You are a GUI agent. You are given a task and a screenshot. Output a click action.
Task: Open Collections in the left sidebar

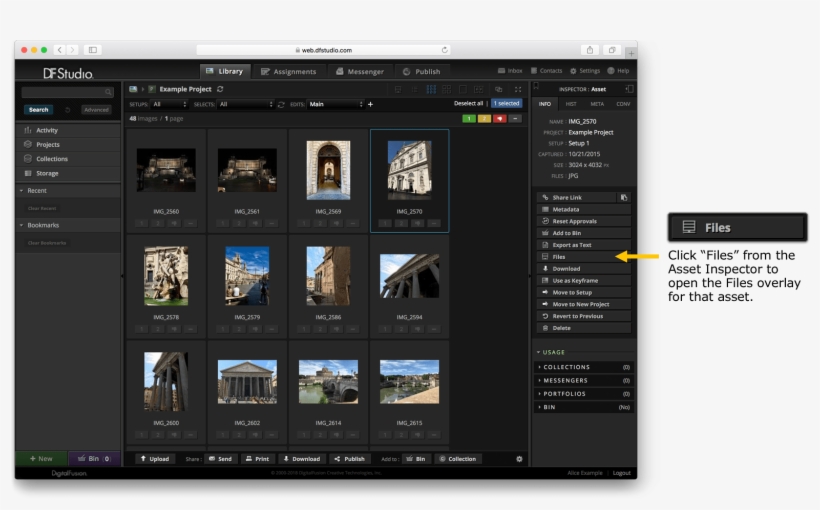[x=68, y=158]
